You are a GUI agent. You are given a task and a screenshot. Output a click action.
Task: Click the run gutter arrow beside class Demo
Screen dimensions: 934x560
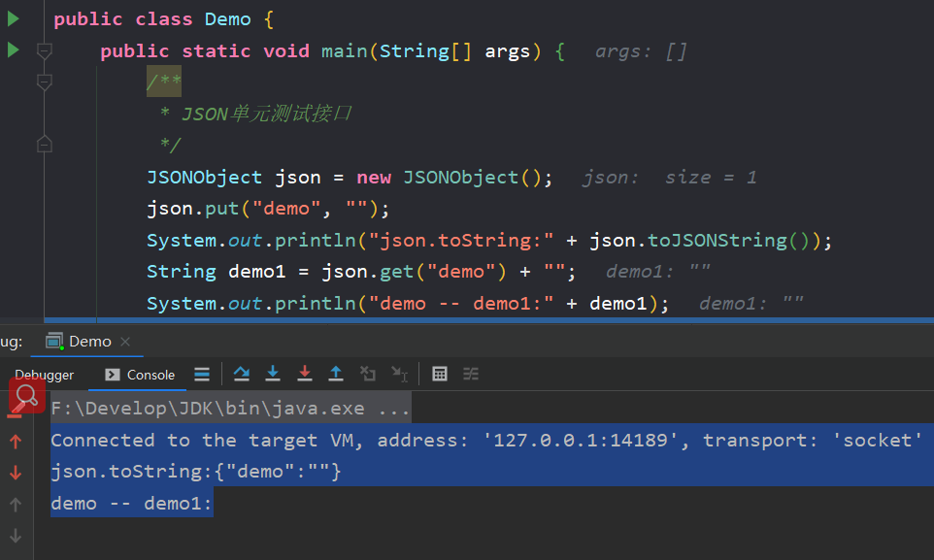point(13,18)
